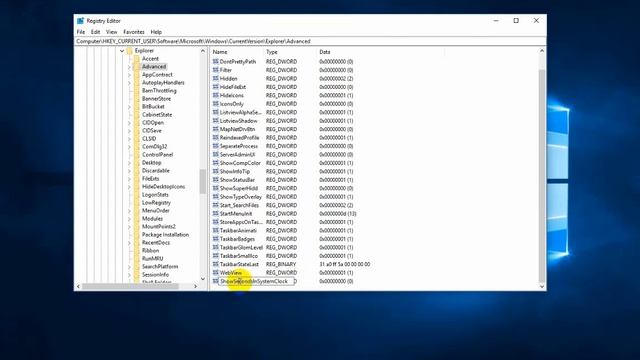
Task: Open the File menu
Action: point(81,32)
